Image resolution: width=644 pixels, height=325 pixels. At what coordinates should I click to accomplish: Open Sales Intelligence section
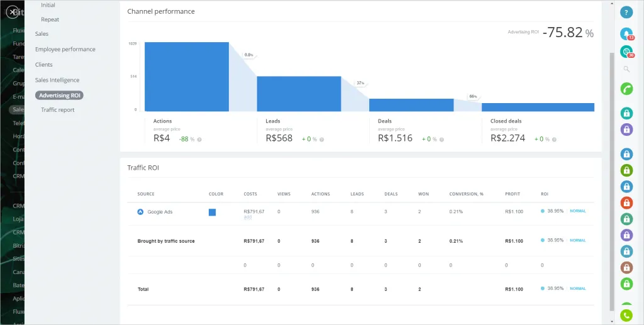coord(57,80)
